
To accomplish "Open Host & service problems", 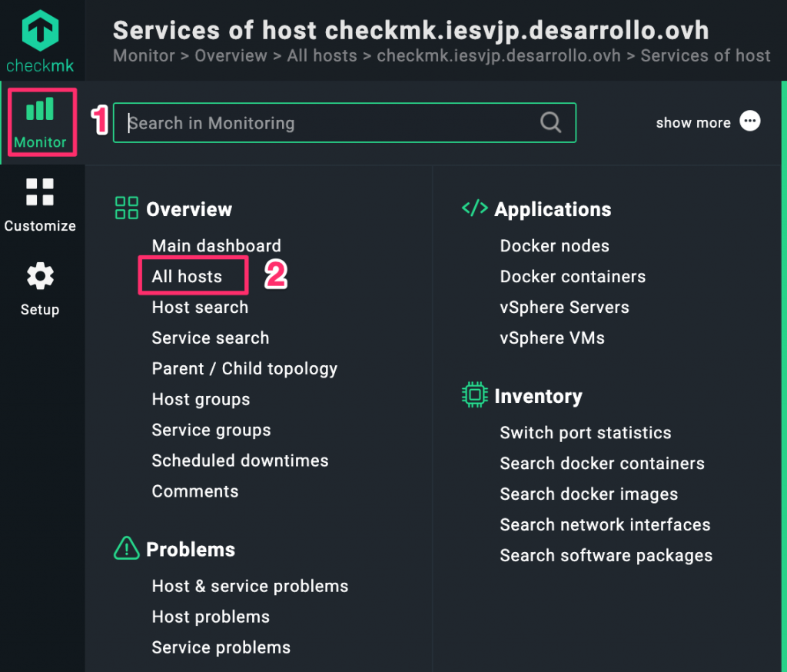I will coord(250,587).
